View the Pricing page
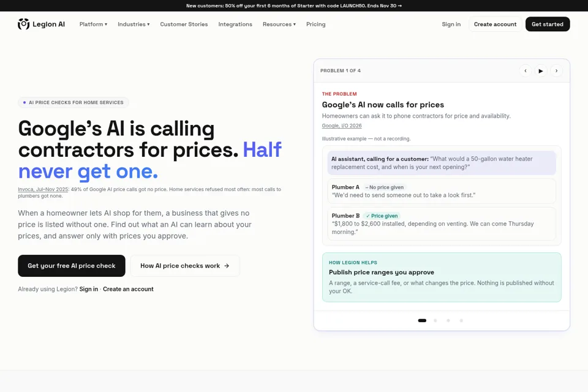The height and width of the screenshot is (392, 588). click(316, 24)
